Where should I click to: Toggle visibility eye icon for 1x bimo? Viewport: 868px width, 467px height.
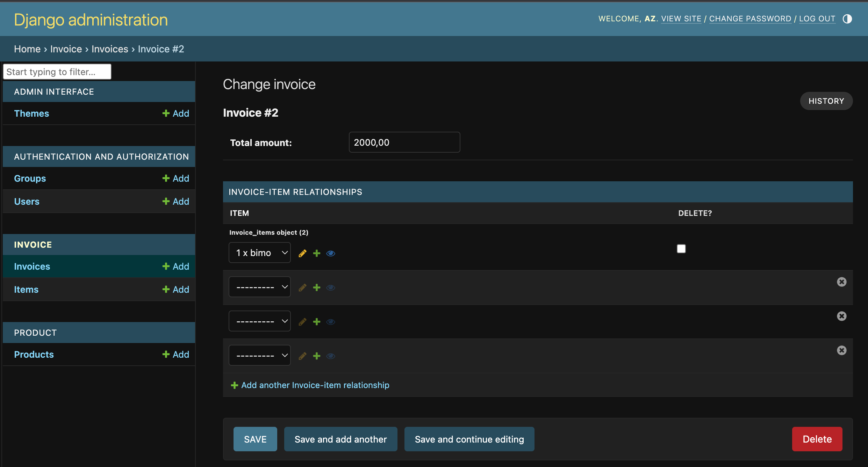(x=331, y=253)
